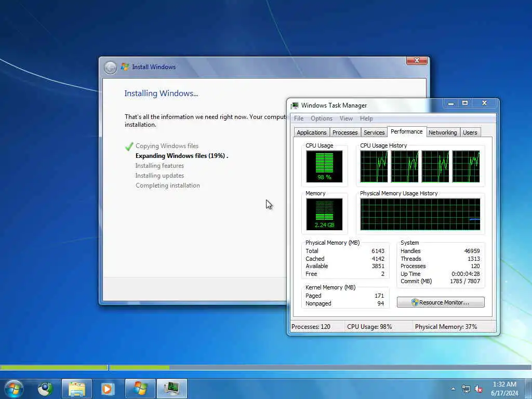Viewport: 532px width, 399px height.
Task: Click the Show desktop button
Action: [x=528, y=389]
